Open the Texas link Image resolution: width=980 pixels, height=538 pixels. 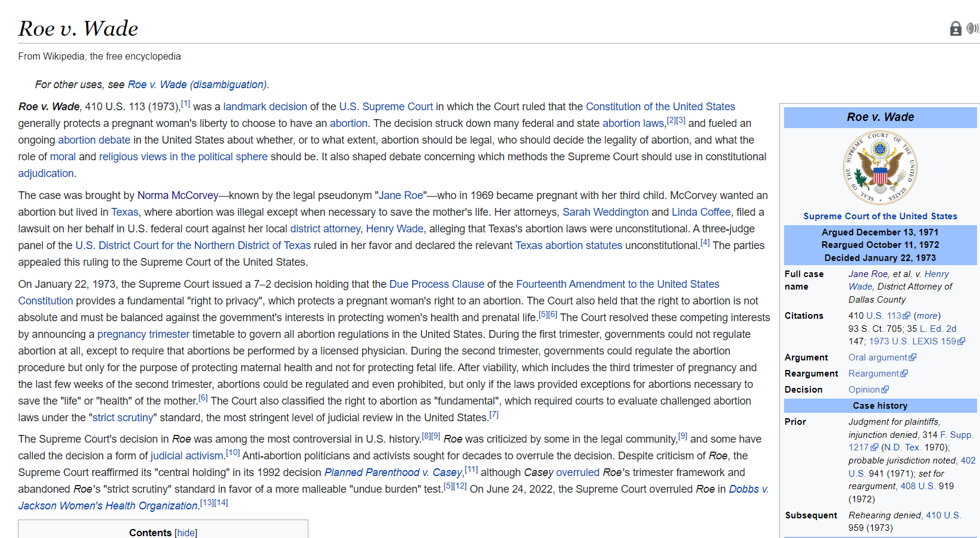pyautogui.click(x=124, y=212)
